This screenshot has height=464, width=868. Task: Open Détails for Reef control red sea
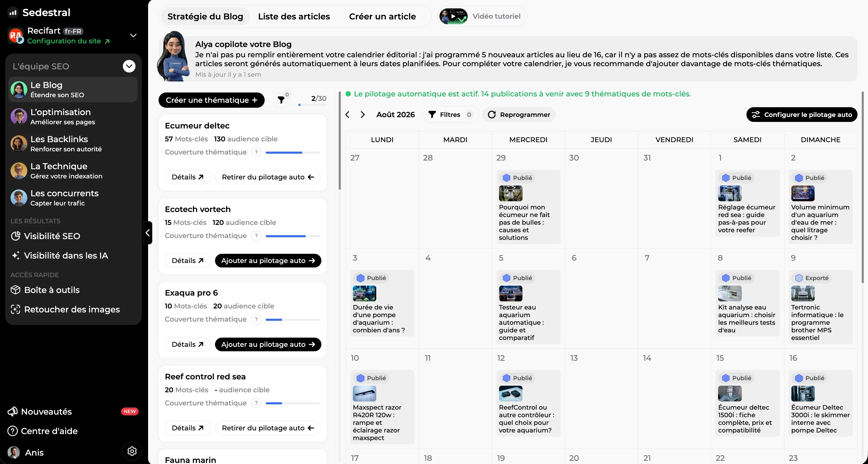click(188, 428)
